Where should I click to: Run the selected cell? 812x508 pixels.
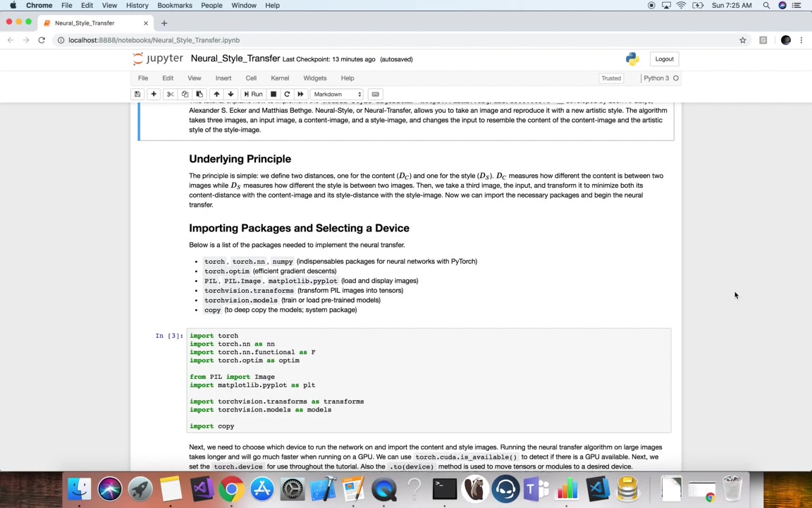pos(253,95)
